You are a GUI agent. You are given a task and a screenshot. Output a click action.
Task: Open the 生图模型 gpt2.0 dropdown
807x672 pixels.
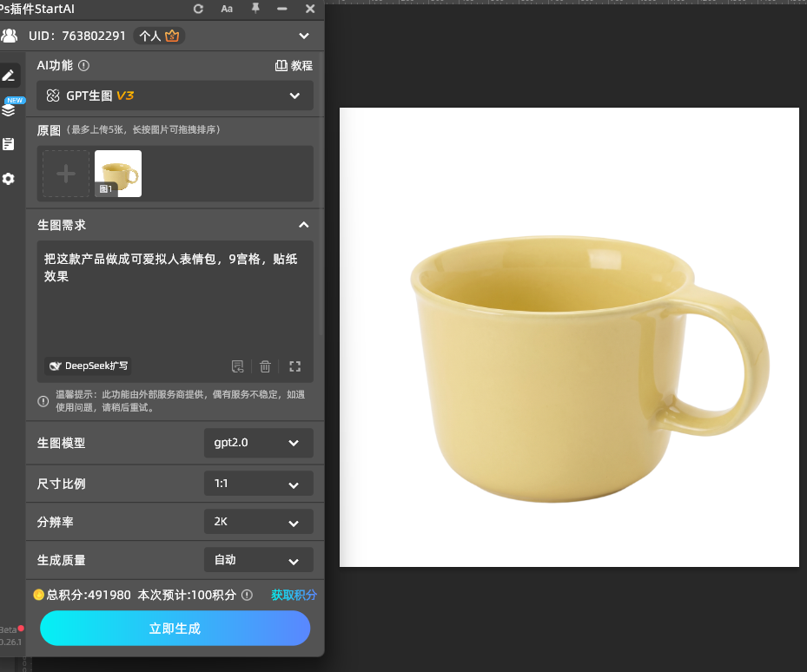(258, 443)
